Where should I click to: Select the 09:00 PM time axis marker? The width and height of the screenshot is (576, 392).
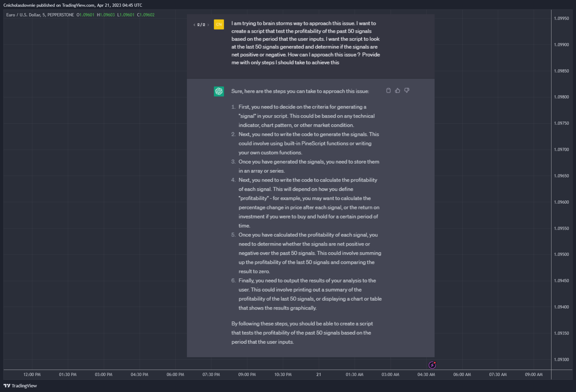pyautogui.click(x=247, y=375)
